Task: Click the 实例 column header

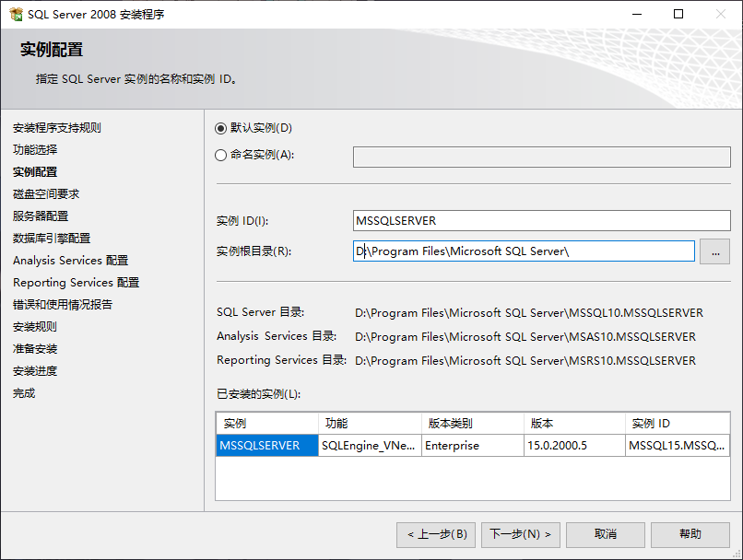Action: (266, 423)
